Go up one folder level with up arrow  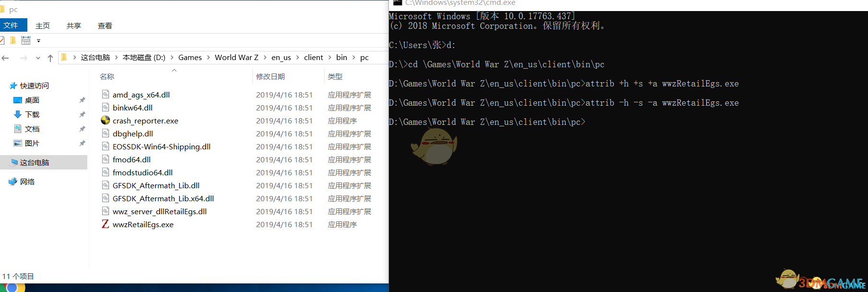point(50,58)
